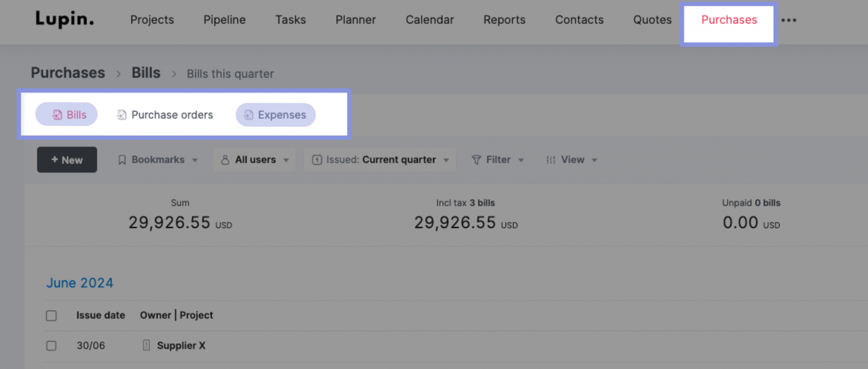Click the bookmark icon next to Bookmarks
The image size is (868, 369).
pyautogui.click(x=122, y=159)
